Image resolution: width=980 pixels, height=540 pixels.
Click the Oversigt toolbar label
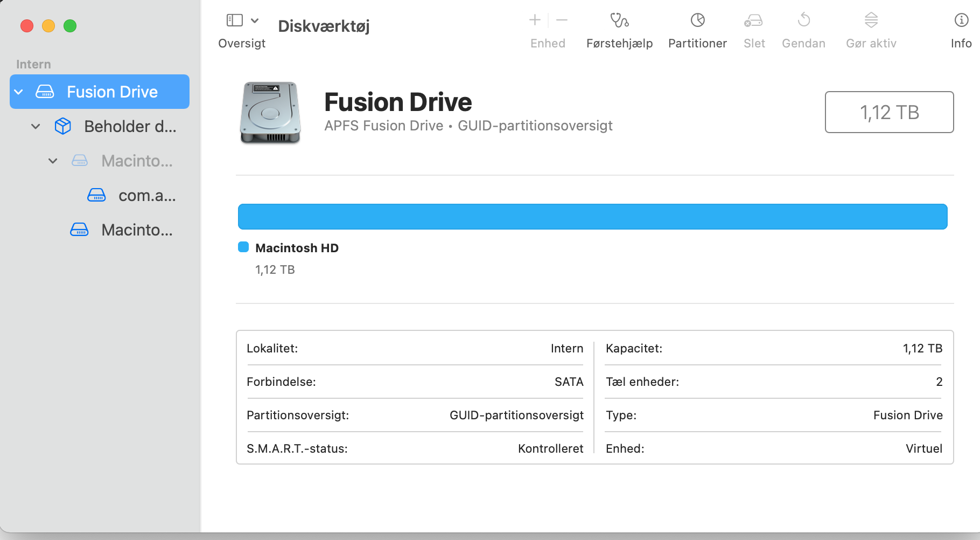click(242, 44)
